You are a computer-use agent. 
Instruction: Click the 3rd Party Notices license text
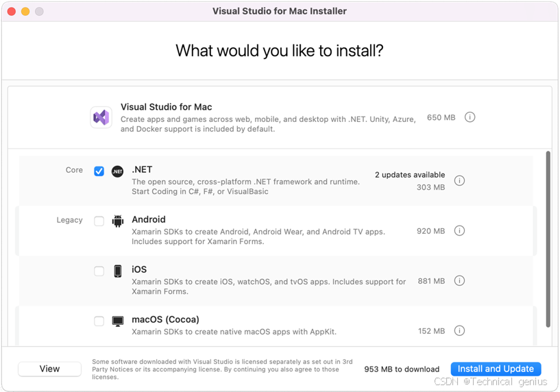point(222,369)
